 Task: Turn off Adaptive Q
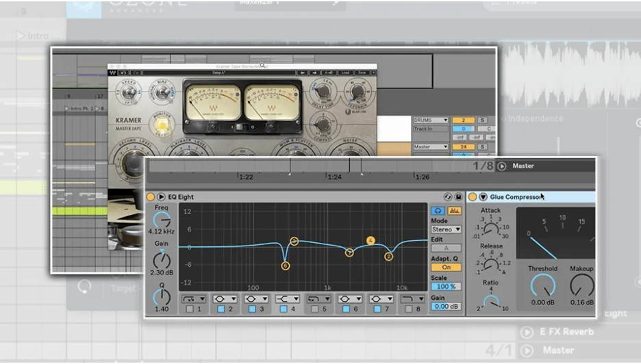pos(446,267)
